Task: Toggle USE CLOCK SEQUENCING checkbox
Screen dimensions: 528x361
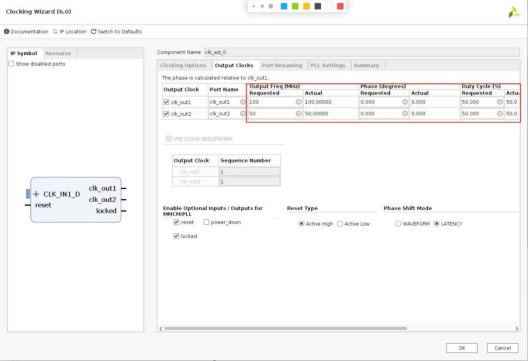Action: 168,138
